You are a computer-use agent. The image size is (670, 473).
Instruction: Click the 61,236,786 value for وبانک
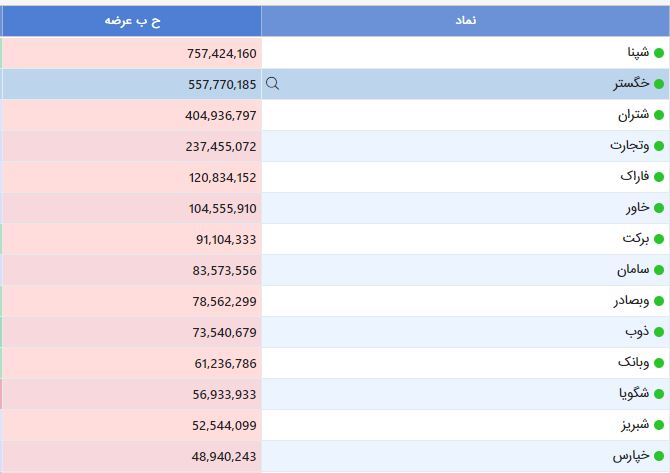(225, 364)
